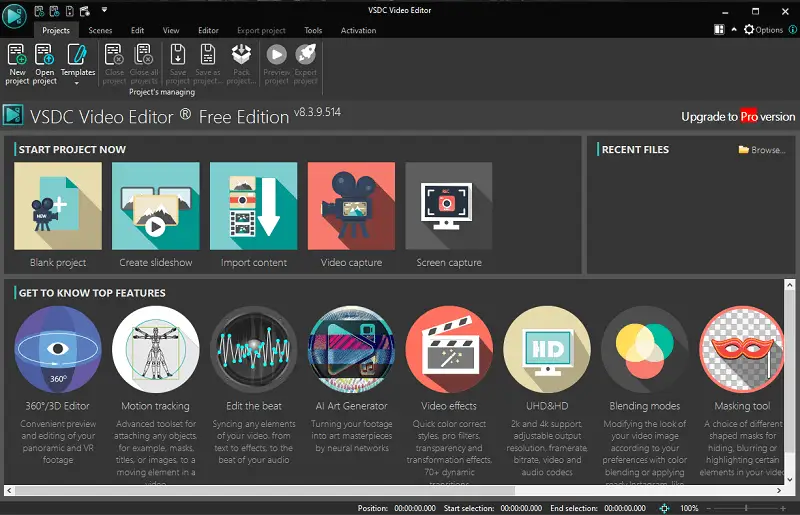This screenshot has width=800, height=515.
Task: Open the Templates dropdown
Action: coord(78,64)
